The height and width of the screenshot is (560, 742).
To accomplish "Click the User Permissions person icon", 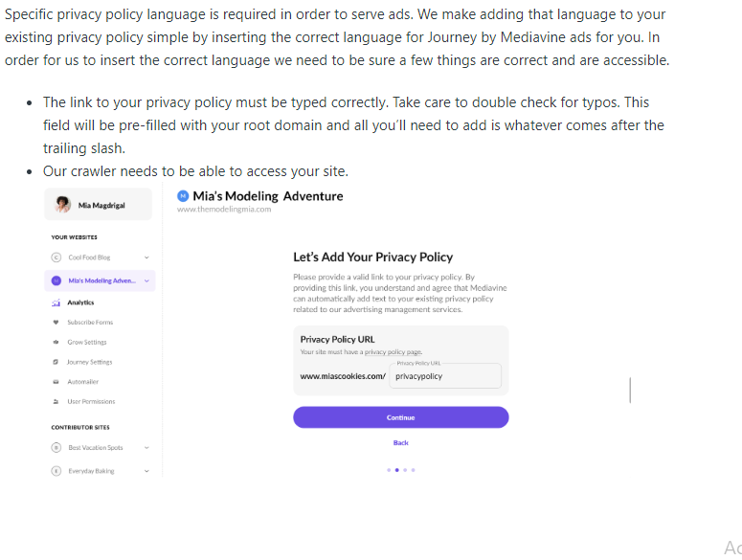I will [56, 402].
